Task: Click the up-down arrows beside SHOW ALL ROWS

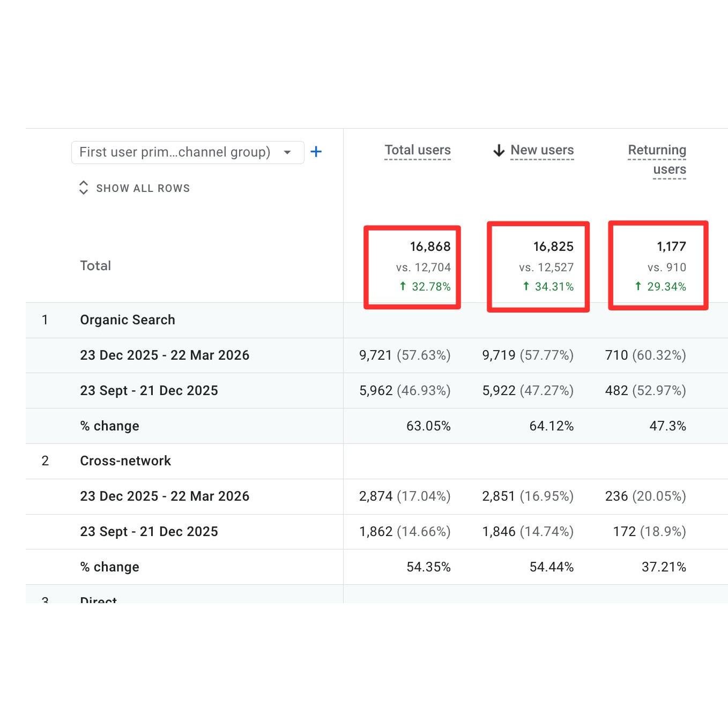Action: point(84,188)
